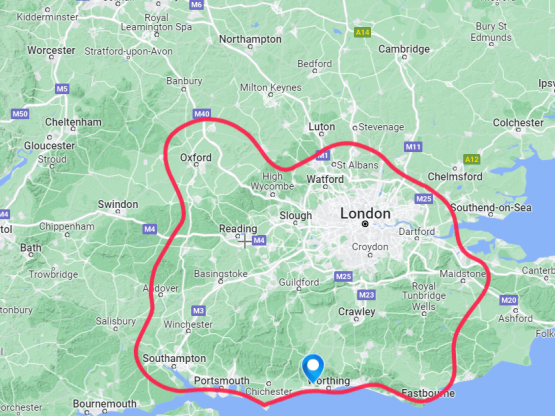This screenshot has width=555, height=416.
Task: Click the London city label
Action: pyautogui.click(x=365, y=213)
